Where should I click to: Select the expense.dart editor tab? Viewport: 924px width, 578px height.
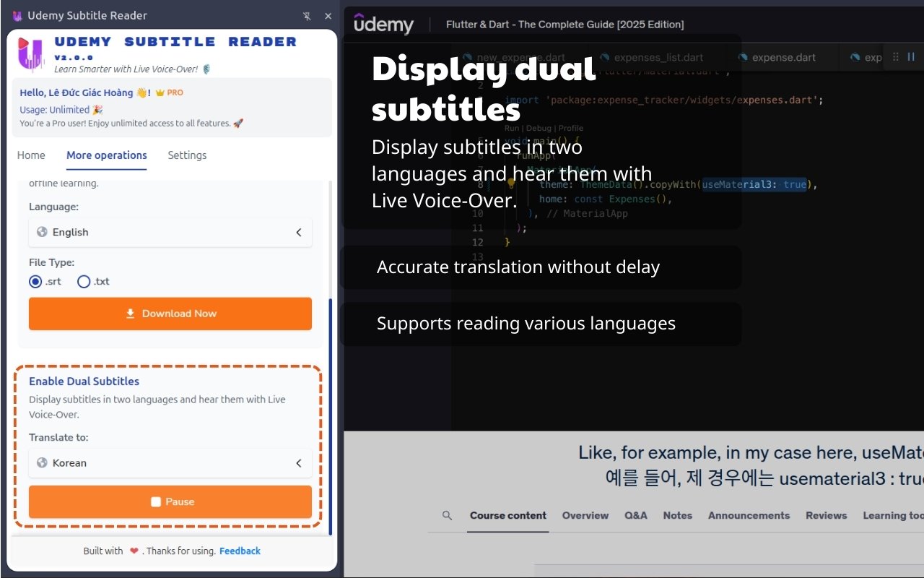[x=775, y=58]
